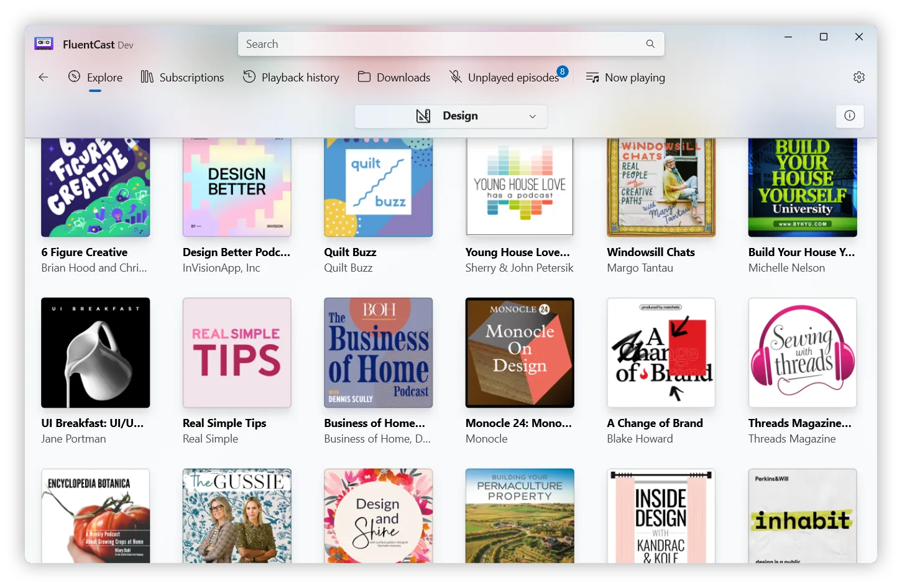Click the 'A Change of Brand' title
Screen dimensions: 902x588
pyautogui.click(x=655, y=423)
